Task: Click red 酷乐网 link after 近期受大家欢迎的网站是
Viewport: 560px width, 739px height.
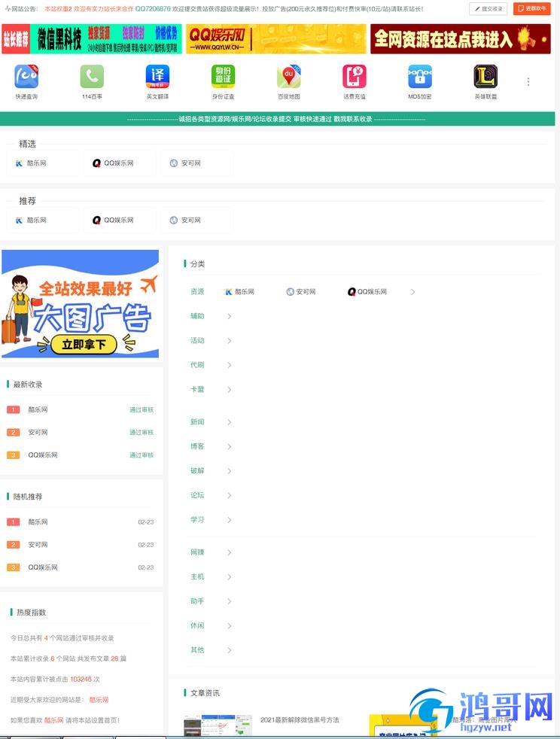Action: (99, 700)
